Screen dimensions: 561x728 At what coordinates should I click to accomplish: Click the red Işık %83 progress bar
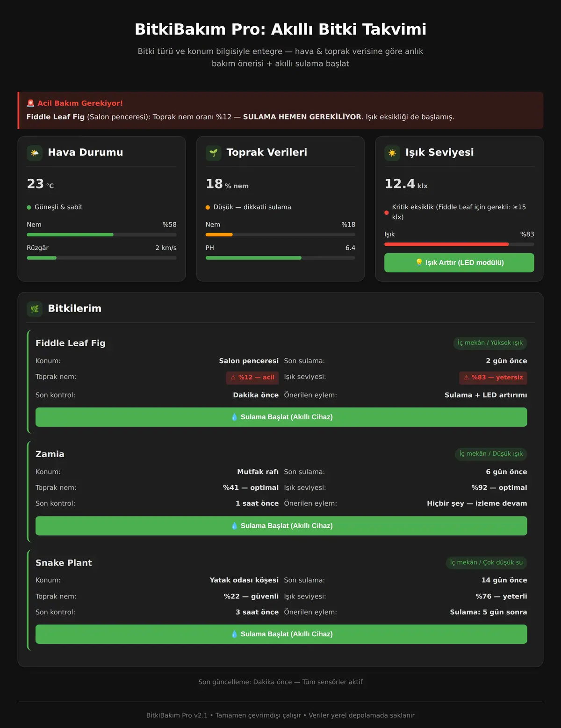pos(459,244)
